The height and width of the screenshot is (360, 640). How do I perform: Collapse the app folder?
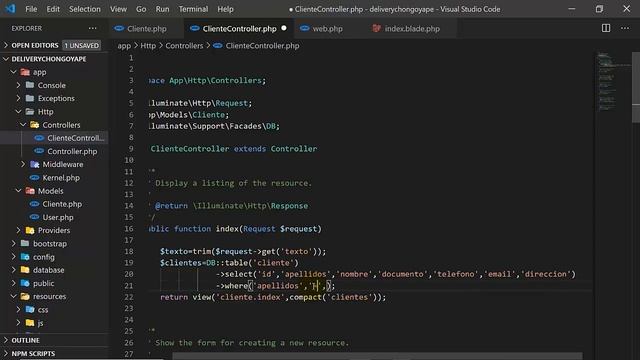(13, 72)
